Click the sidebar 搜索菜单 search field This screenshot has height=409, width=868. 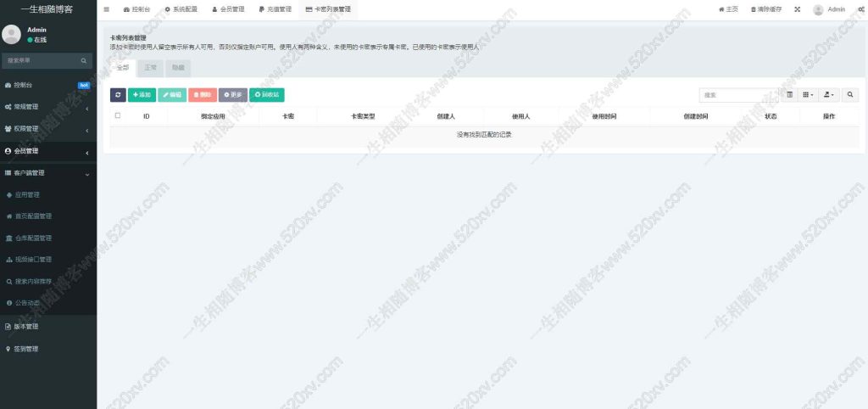point(41,60)
